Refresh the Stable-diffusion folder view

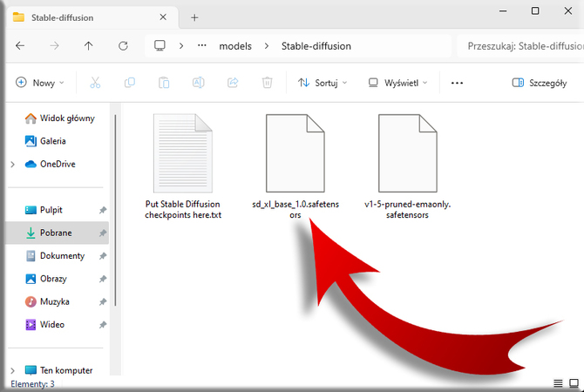pos(123,46)
